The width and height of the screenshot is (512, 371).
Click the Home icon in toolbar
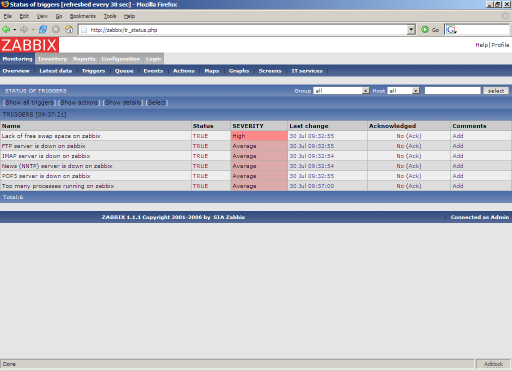tap(69, 30)
